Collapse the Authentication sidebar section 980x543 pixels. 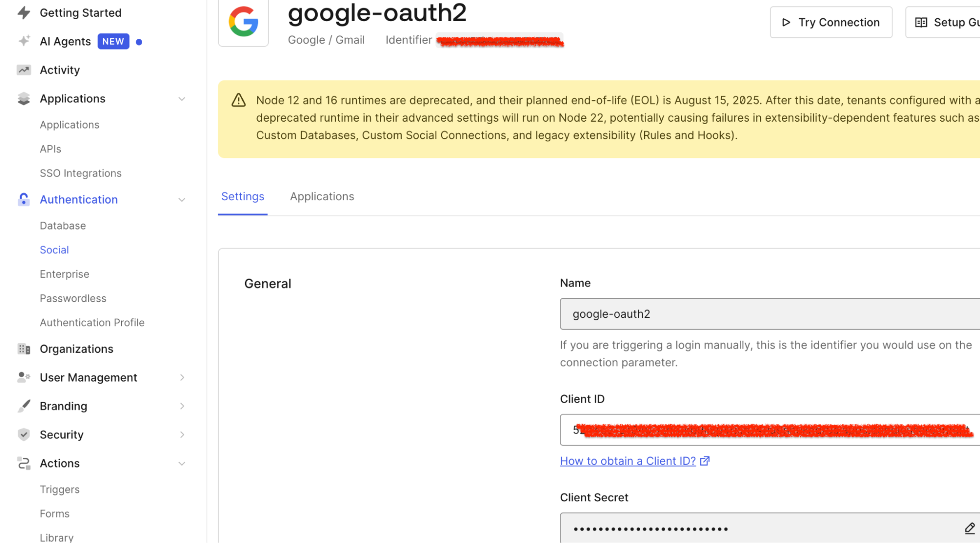[182, 199]
